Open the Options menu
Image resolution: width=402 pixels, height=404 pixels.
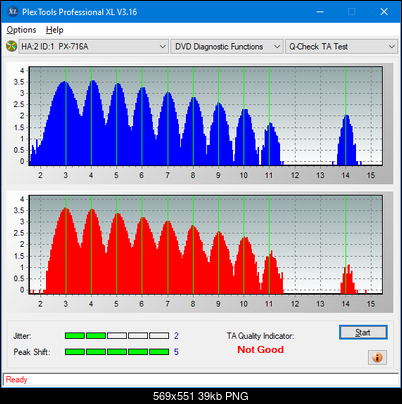tap(21, 30)
